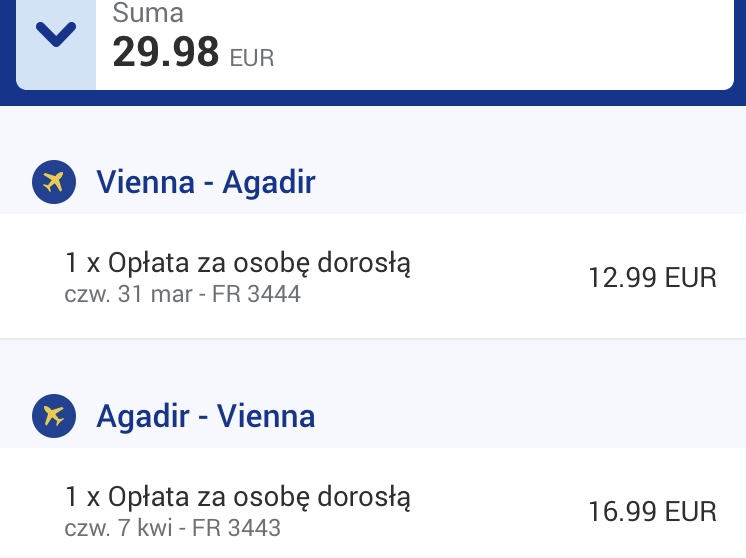Tap the czw. 31 mar - FR 3444 details

pos(182,294)
